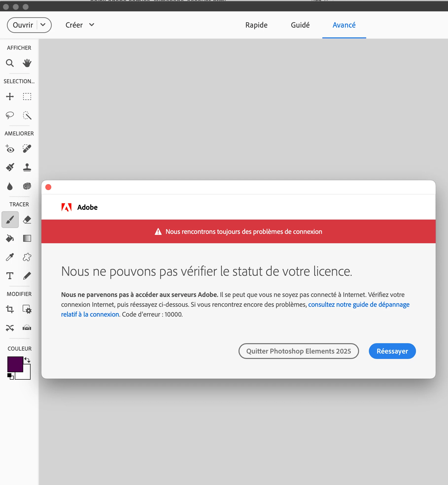Image resolution: width=448 pixels, height=485 pixels.
Task: Select the Sponge tool
Action: (27, 186)
